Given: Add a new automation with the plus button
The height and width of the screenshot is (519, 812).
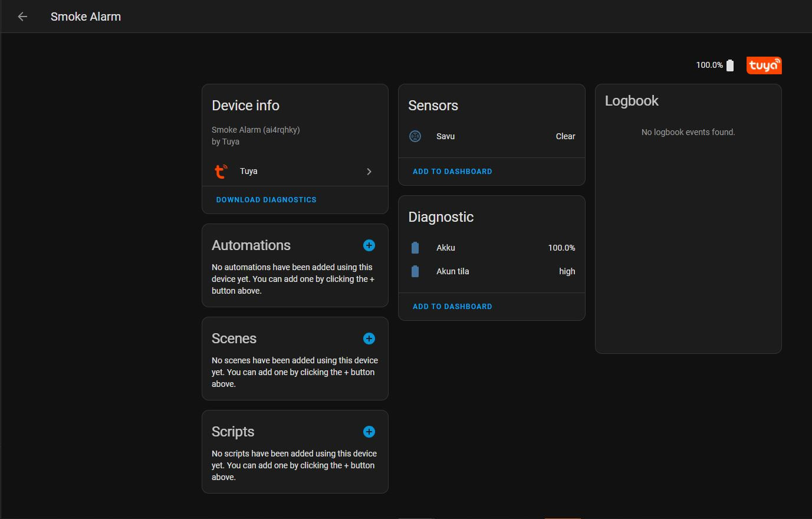Looking at the screenshot, I should pyautogui.click(x=369, y=245).
